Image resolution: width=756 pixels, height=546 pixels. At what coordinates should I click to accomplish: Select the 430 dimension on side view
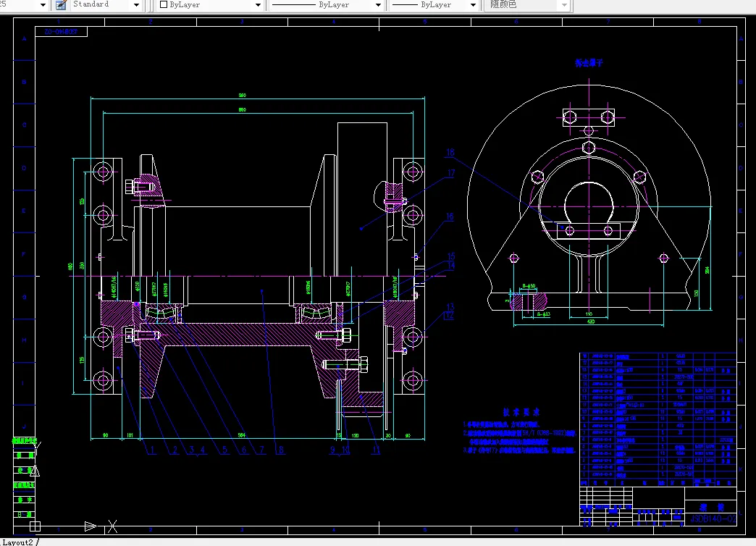click(x=591, y=322)
